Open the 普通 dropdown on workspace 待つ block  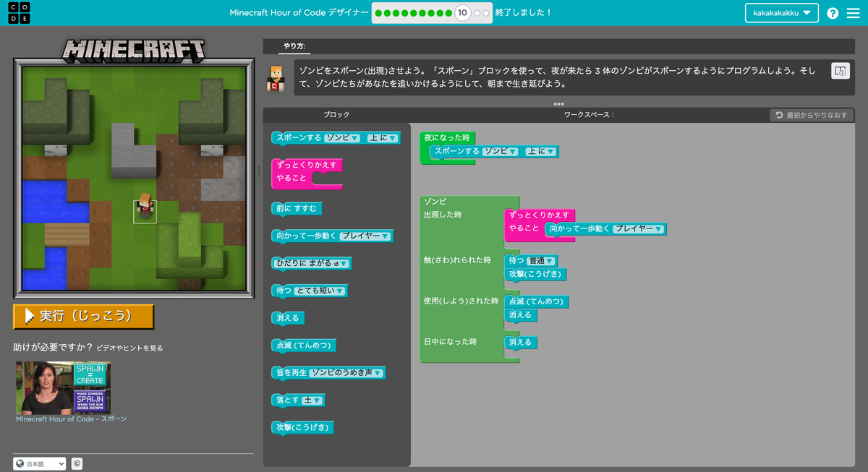(541, 260)
